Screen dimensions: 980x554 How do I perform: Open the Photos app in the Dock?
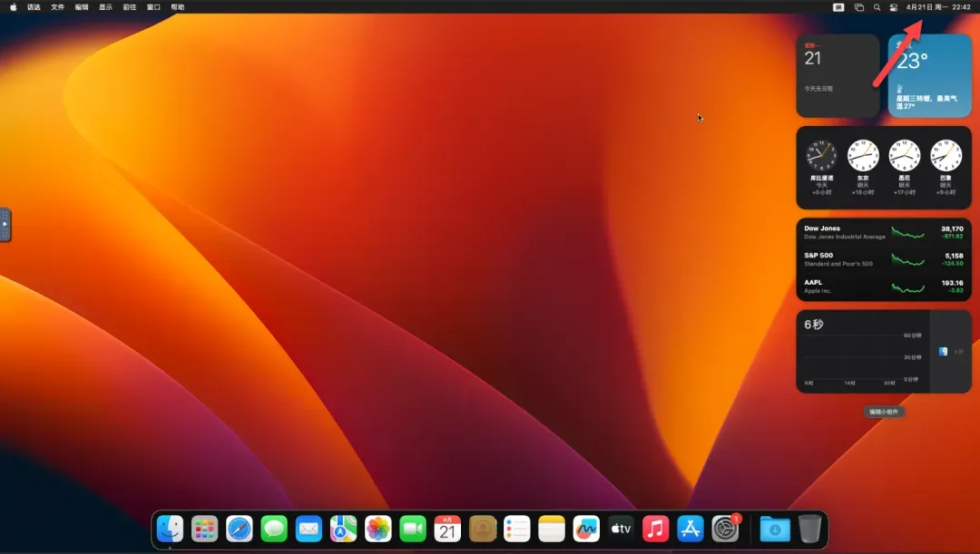[x=378, y=529]
